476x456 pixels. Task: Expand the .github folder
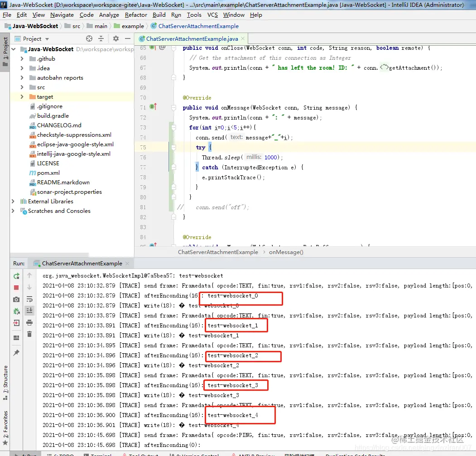22,58
